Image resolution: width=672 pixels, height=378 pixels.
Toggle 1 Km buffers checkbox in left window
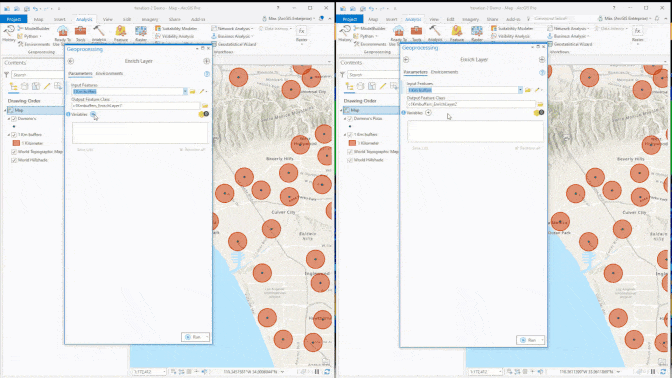click(x=14, y=135)
